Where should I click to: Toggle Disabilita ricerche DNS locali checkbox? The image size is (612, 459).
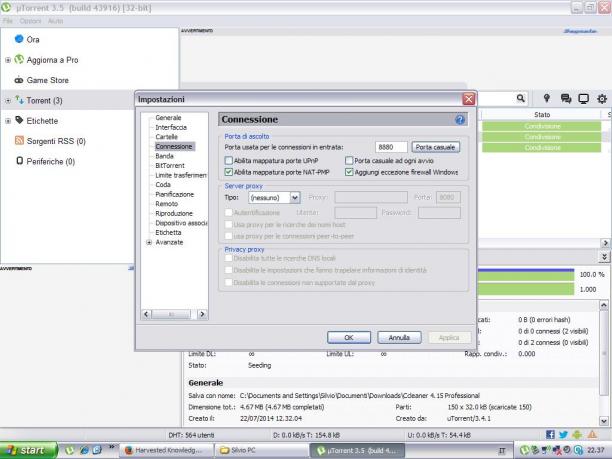point(229,258)
